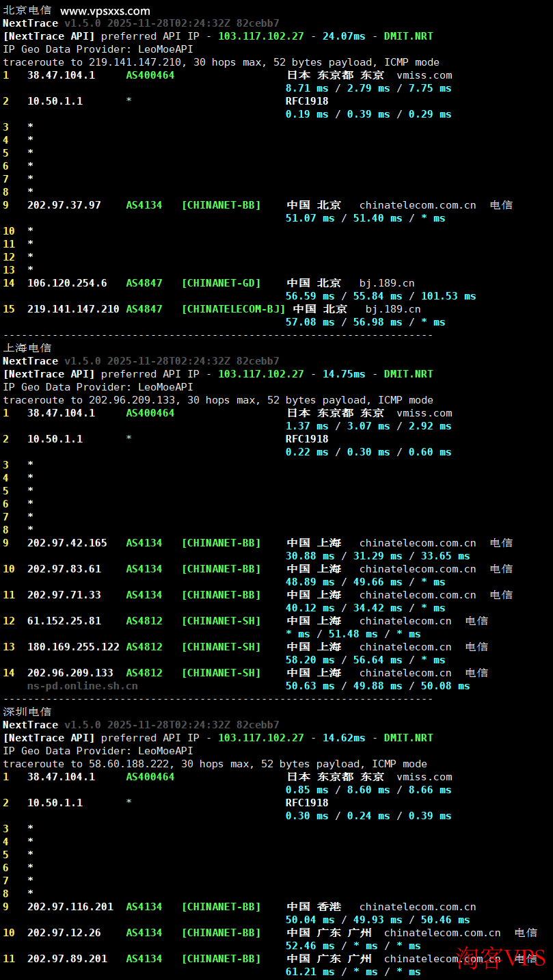Select IP address 202.97.116.201
Viewport: 553px width, 980px height.
point(70,907)
